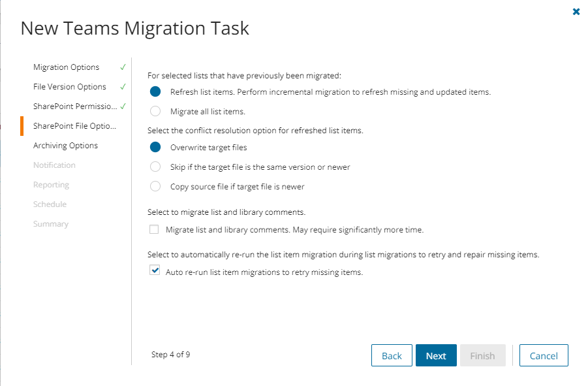The image size is (588, 386).
Task: Select Skip if target file is same version
Action: pos(155,167)
